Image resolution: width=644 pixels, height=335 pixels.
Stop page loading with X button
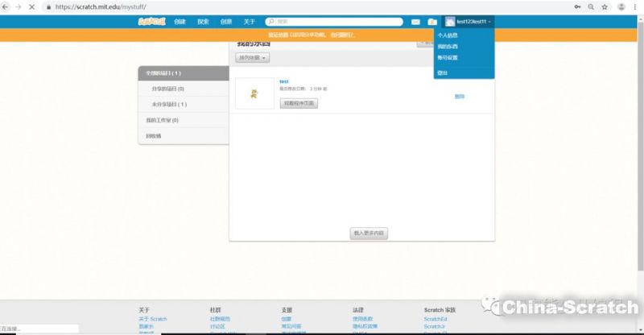[x=31, y=6]
